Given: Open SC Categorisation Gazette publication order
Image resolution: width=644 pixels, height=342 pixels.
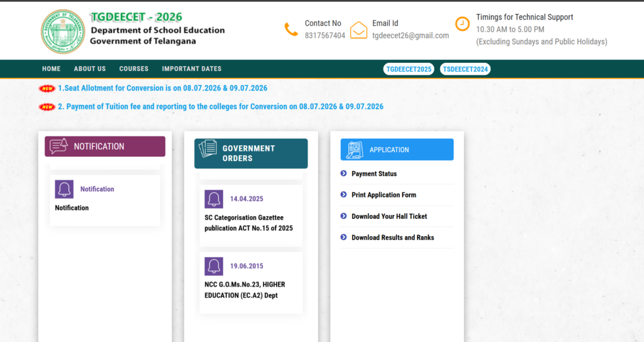Looking at the screenshot, I should click(249, 223).
